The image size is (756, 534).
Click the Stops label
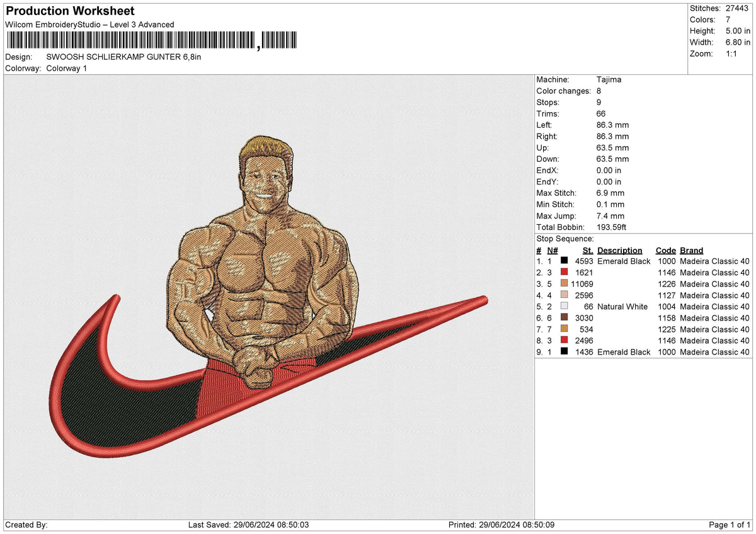click(x=548, y=103)
